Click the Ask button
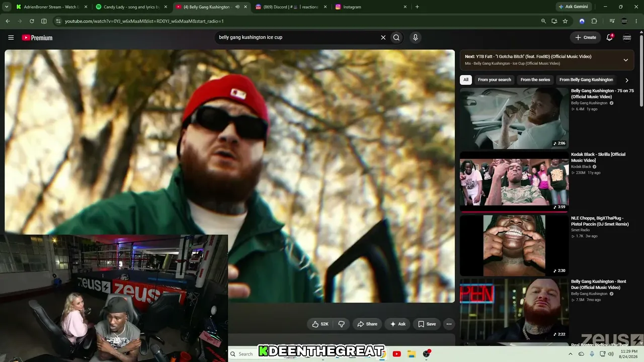 tap(397, 324)
